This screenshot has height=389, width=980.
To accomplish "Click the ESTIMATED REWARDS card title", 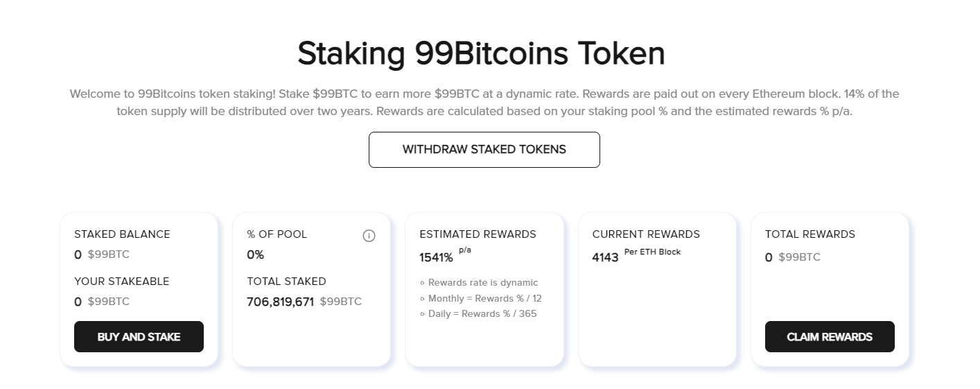I will [x=478, y=234].
